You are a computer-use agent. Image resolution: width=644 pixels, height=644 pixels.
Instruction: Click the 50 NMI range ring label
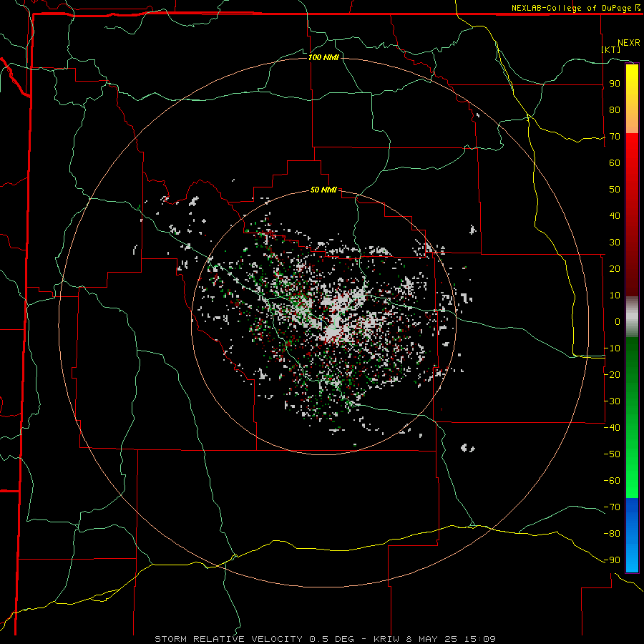coord(323,190)
